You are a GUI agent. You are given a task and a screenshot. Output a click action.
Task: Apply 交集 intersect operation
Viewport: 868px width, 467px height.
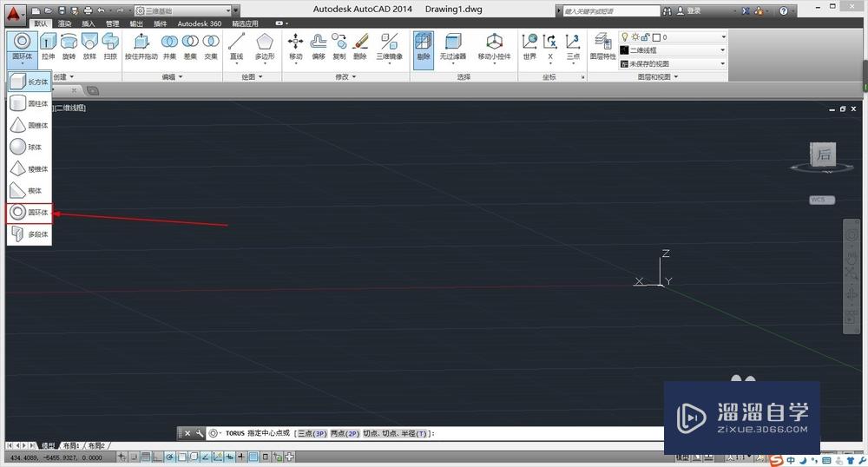pos(211,47)
